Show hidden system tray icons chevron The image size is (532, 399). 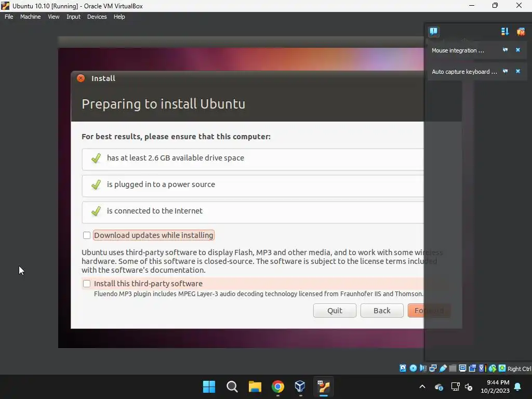point(422,387)
